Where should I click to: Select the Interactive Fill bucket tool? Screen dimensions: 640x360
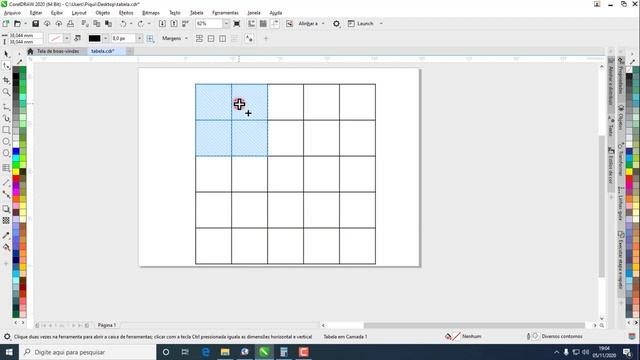click(x=6, y=247)
